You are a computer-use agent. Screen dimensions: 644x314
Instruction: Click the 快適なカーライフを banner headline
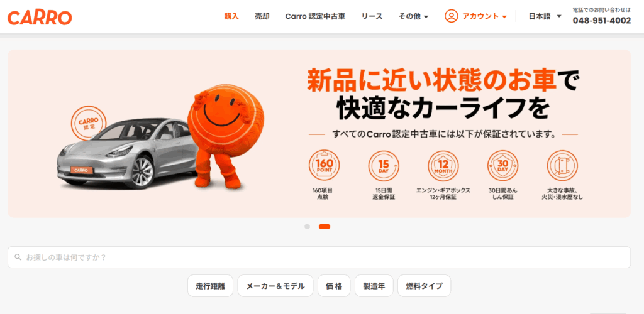tap(443, 109)
